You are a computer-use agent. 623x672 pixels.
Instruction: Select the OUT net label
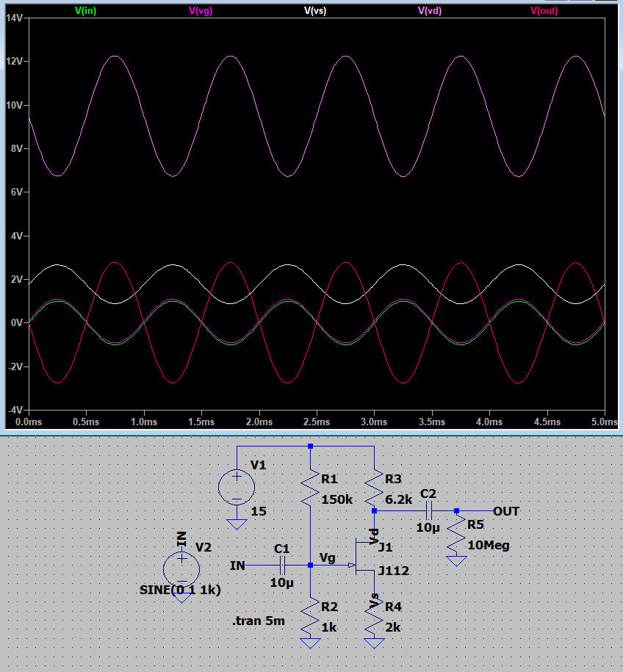506,510
